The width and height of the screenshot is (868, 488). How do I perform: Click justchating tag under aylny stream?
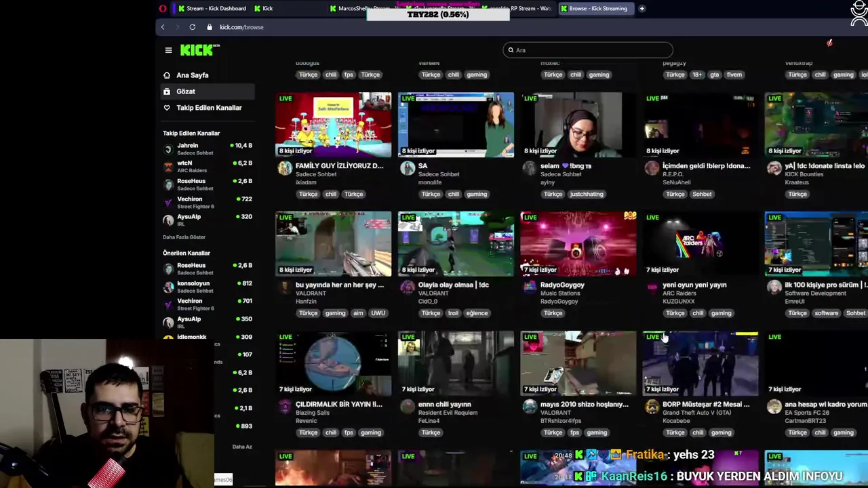click(587, 194)
